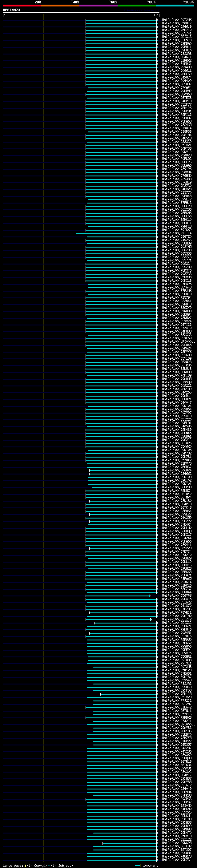
Task: Select the UniRef100_Q38PG8 label
Action: tap(177, 131)
